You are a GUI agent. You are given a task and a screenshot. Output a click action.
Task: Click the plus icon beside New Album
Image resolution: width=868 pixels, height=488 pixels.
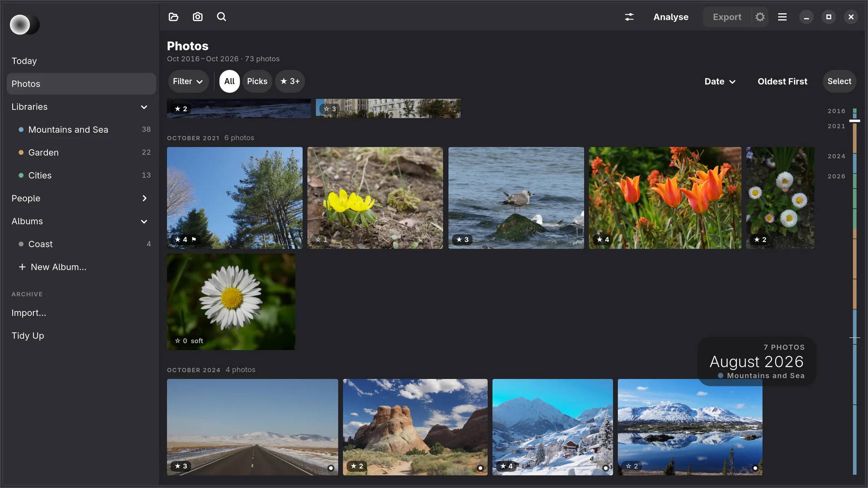pyautogui.click(x=22, y=267)
